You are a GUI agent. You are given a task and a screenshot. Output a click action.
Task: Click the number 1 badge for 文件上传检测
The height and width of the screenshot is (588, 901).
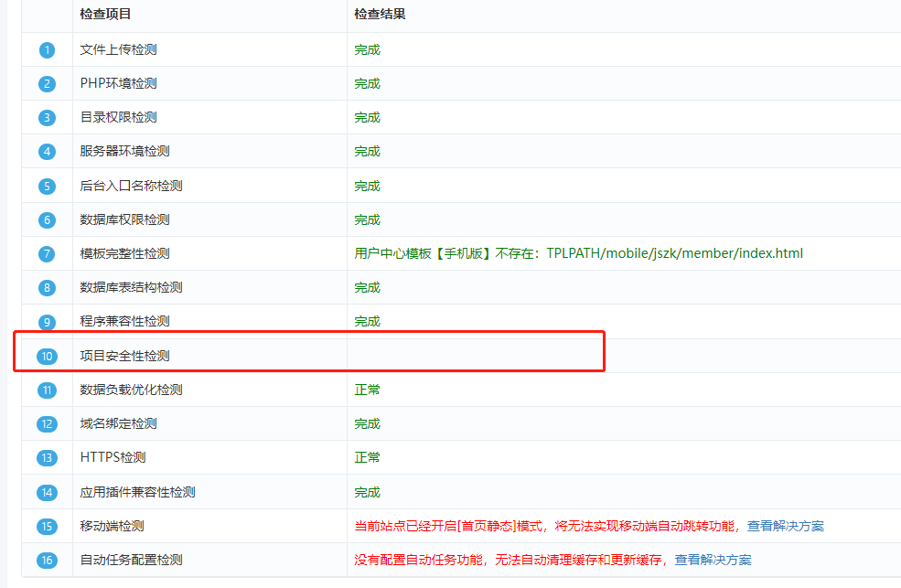[x=48, y=50]
